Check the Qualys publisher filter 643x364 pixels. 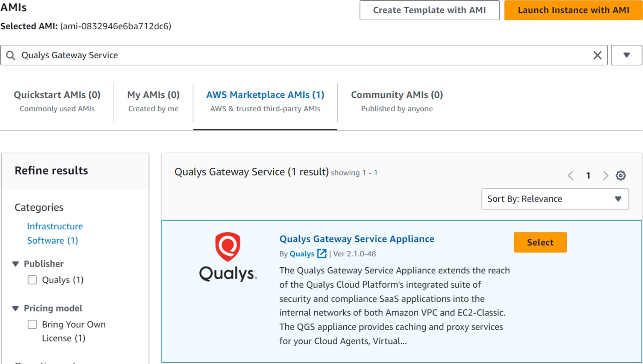click(x=32, y=280)
